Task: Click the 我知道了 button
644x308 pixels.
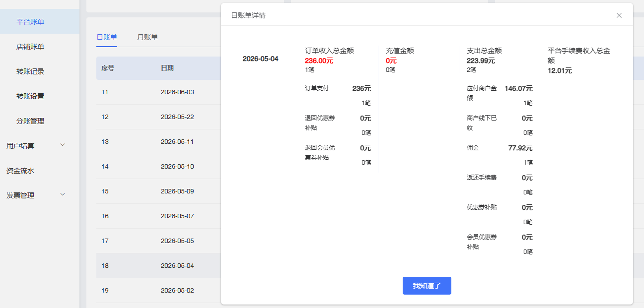Action: pos(427,286)
